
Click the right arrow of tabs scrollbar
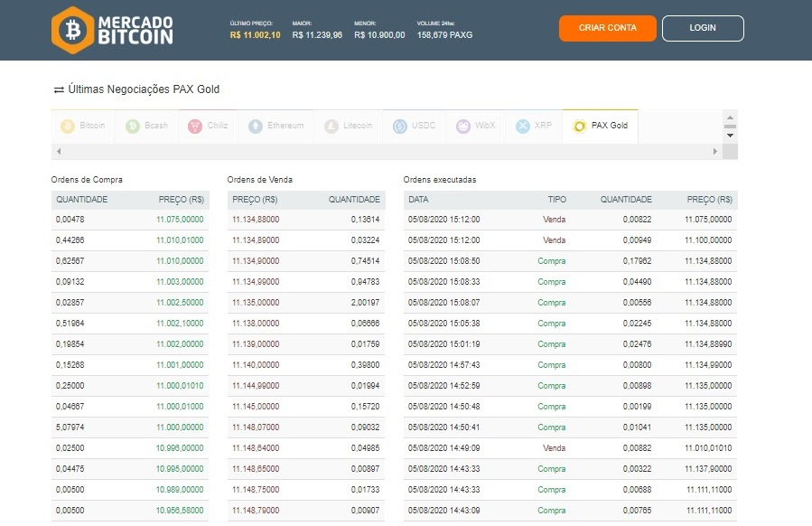(715, 151)
